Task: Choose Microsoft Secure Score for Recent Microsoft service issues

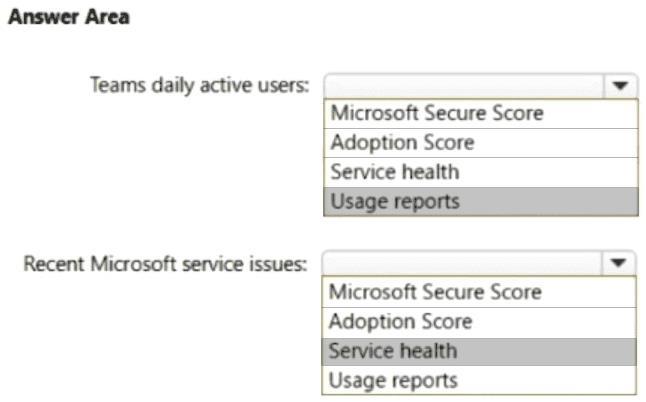Action: tap(479, 292)
